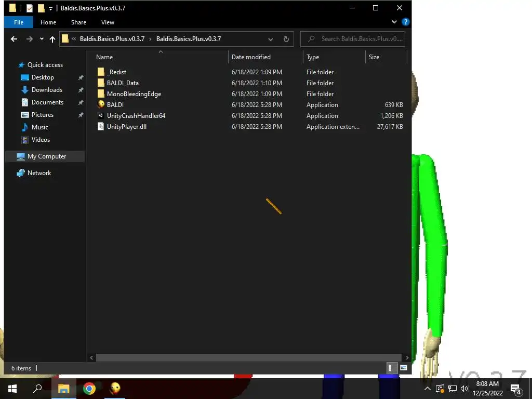Switch to the Home ribbon tab
Screen dimensions: 532x399
click(48, 22)
